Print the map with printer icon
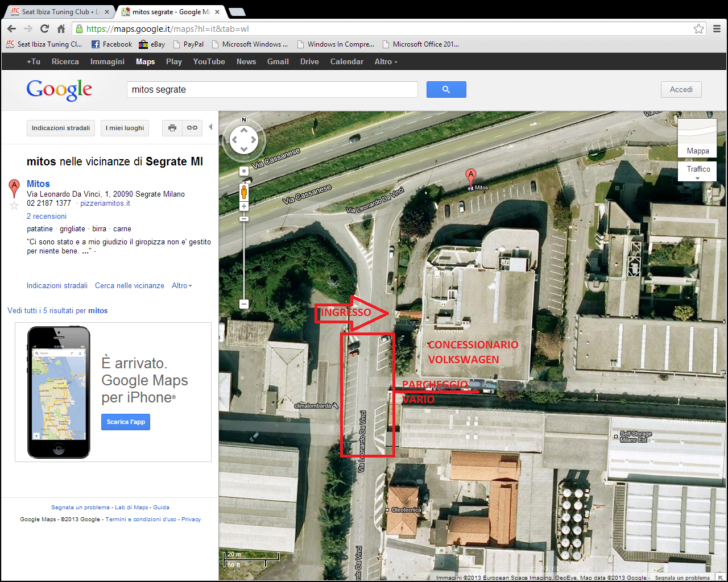This screenshot has height=582, width=728. [172, 128]
